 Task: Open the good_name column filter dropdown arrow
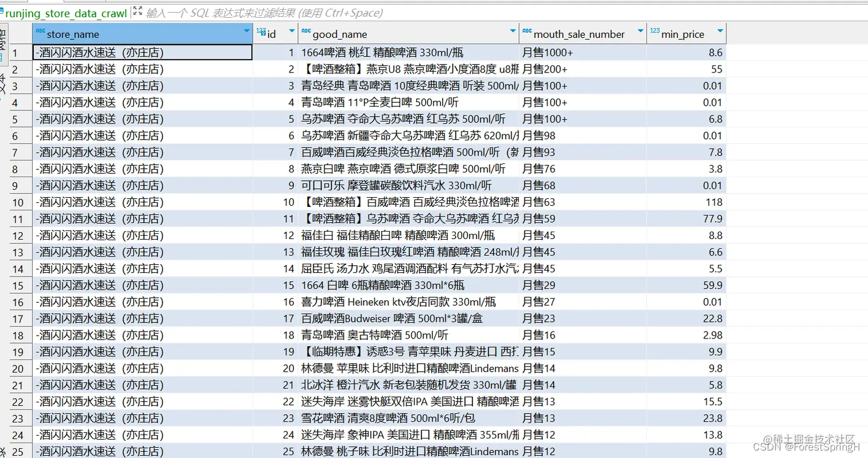[x=513, y=30]
